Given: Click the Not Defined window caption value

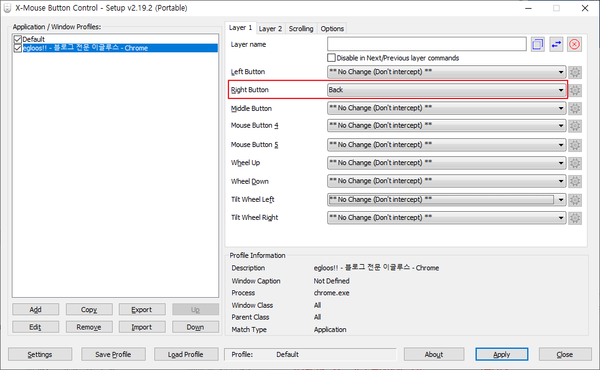Looking at the screenshot, I should coord(331,281).
